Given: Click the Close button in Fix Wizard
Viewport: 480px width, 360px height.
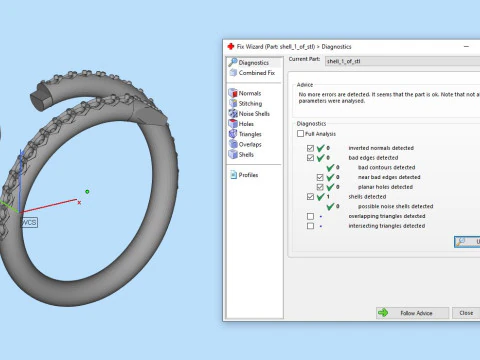Looking at the screenshot, I should 466,313.
